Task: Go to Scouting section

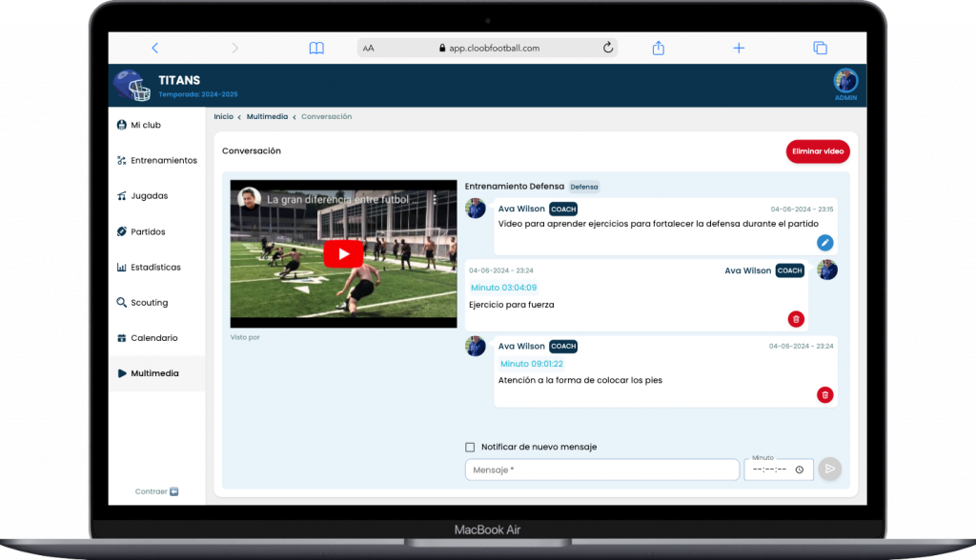Action: pos(149,303)
